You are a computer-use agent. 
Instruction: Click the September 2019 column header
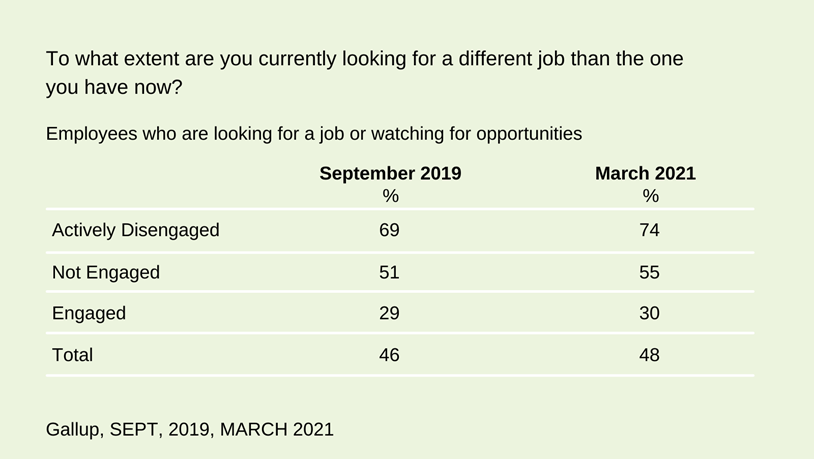[390, 173]
